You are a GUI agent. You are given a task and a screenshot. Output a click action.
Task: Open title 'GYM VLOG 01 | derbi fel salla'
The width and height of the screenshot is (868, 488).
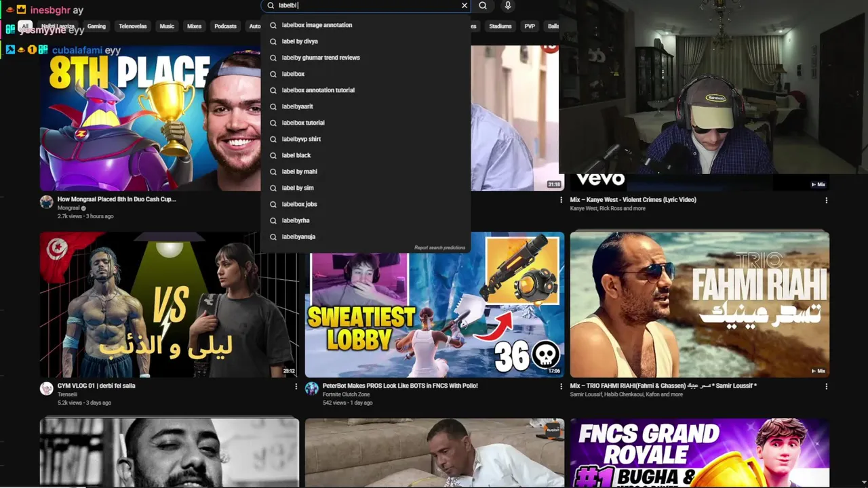tap(96, 386)
